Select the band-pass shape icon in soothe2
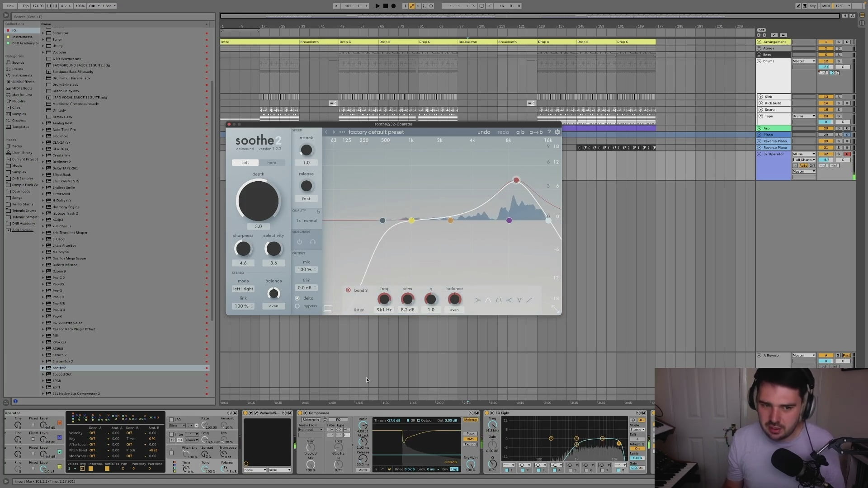Viewport: 868px width, 488px height. tap(499, 300)
